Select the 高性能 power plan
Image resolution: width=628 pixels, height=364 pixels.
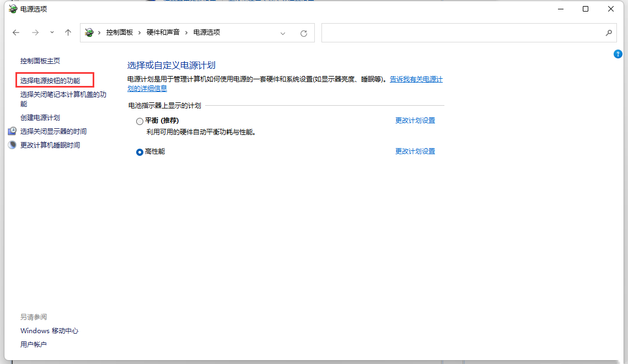click(139, 152)
